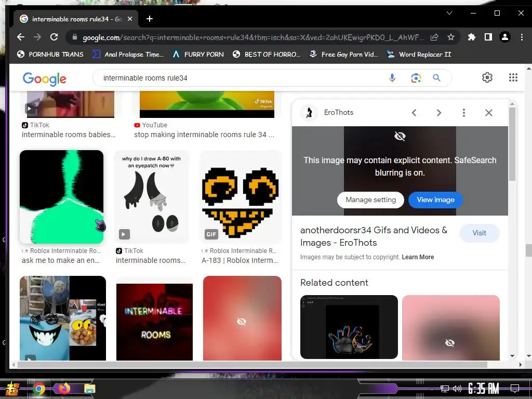The image size is (532, 399).
Task: Click the EroThots site favicon in preview panel
Action: coord(309,112)
